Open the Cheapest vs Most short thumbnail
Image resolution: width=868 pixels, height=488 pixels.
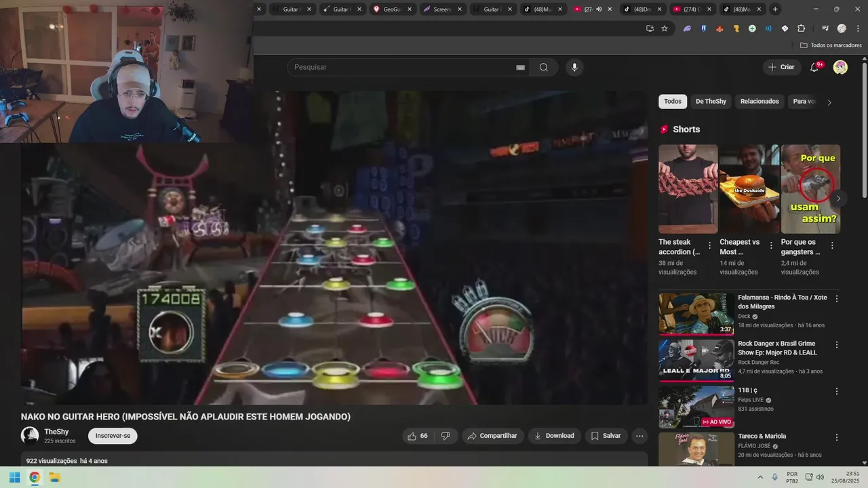(x=749, y=189)
